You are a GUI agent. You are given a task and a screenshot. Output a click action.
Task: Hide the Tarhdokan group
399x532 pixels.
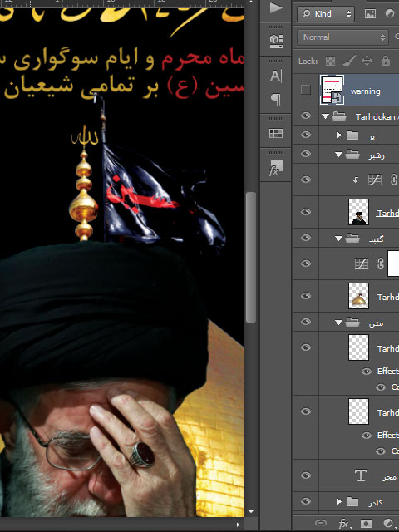pos(306,116)
